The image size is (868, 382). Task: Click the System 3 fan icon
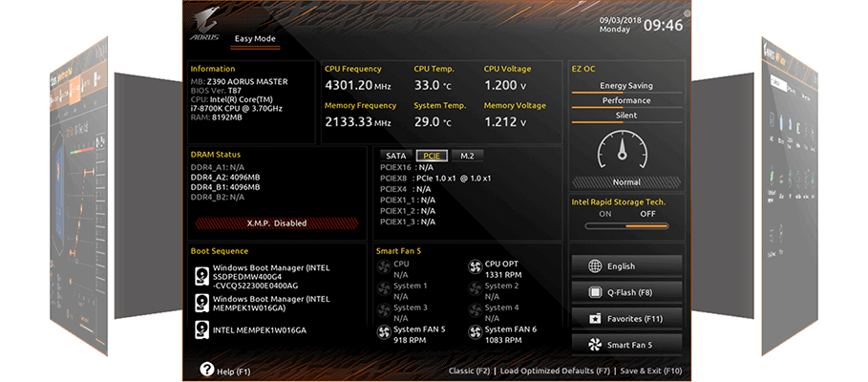(384, 310)
